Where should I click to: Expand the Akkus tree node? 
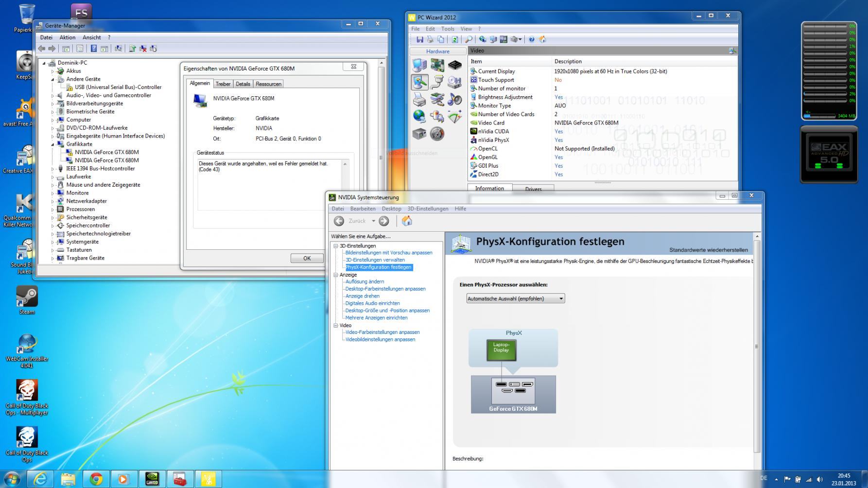[x=53, y=71]
